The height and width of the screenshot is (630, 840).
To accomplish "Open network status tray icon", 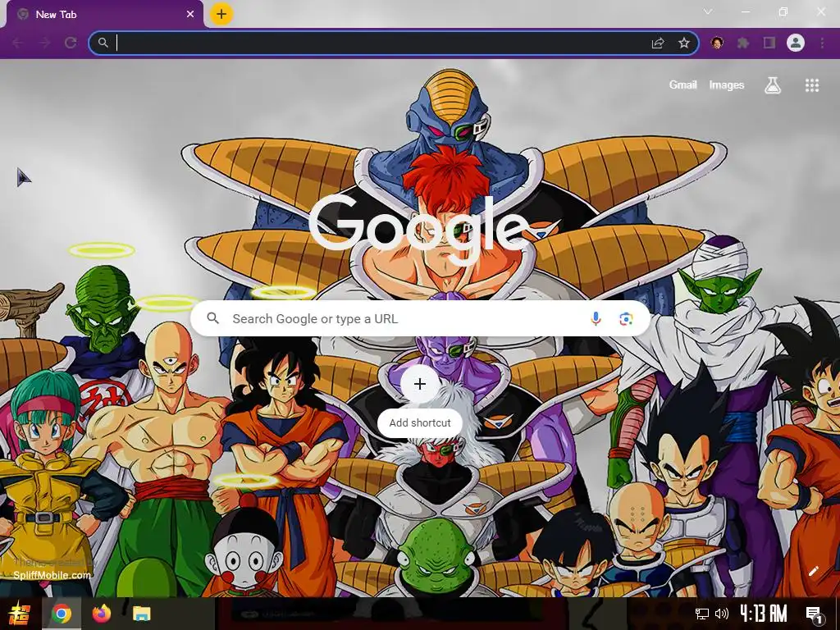I will pyautogui.click(x=702, y=614).
